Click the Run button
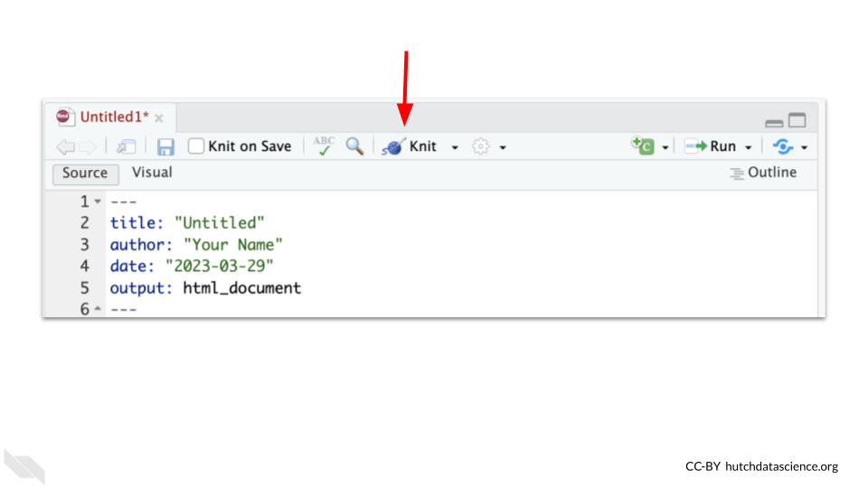 711,146
